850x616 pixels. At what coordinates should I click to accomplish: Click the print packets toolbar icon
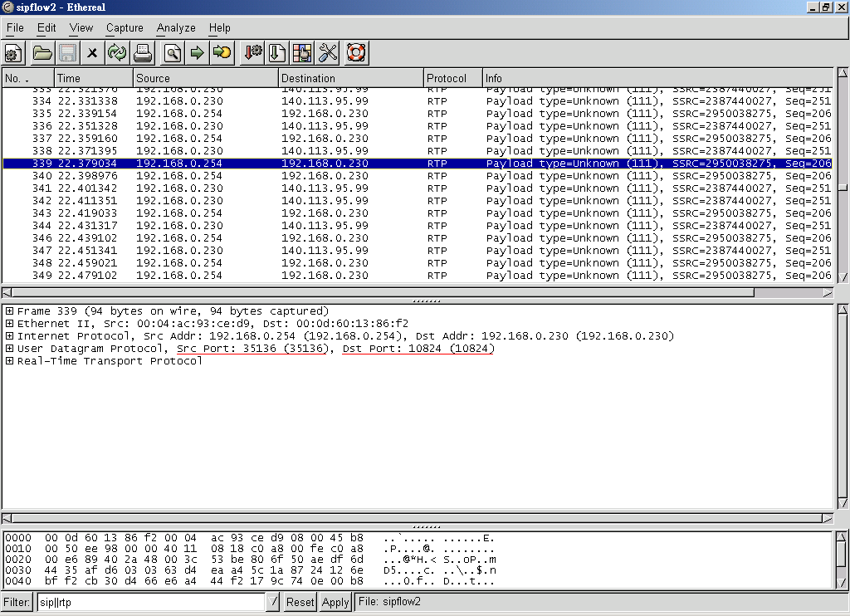click(x=143, y=54)
